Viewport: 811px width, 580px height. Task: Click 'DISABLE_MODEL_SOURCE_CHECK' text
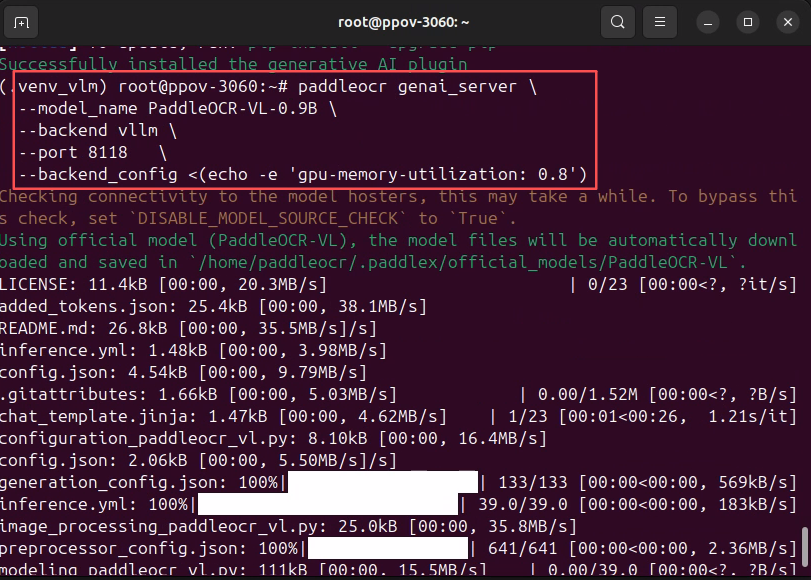(x=267, y=218)
